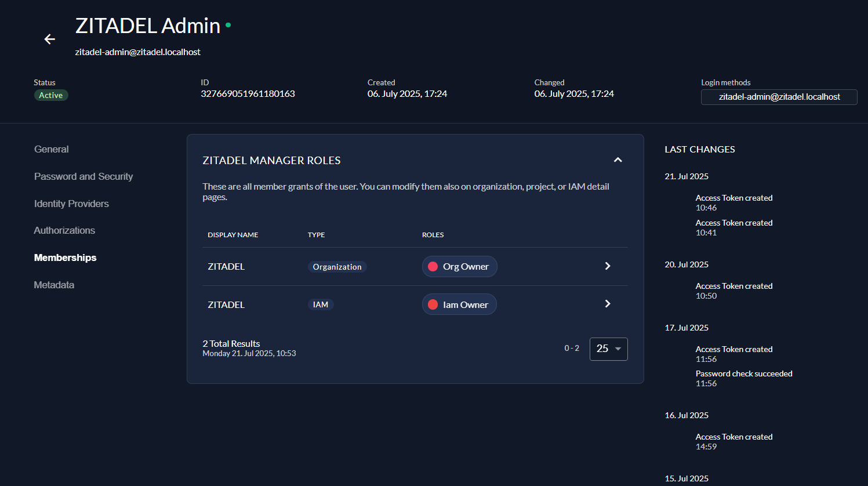Select the Org Owner role chip
Viewport: 868px width, 486px height.
[x=459, y=267]
